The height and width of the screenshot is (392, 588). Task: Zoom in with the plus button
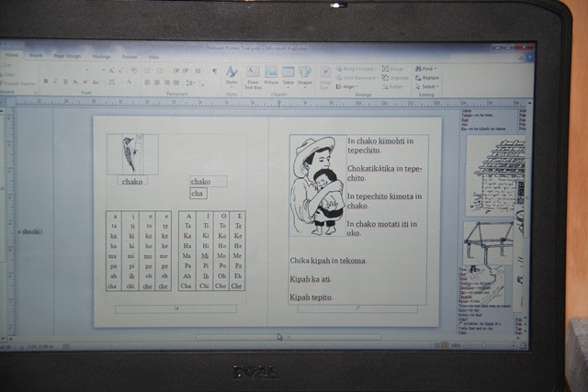[514, 345]
